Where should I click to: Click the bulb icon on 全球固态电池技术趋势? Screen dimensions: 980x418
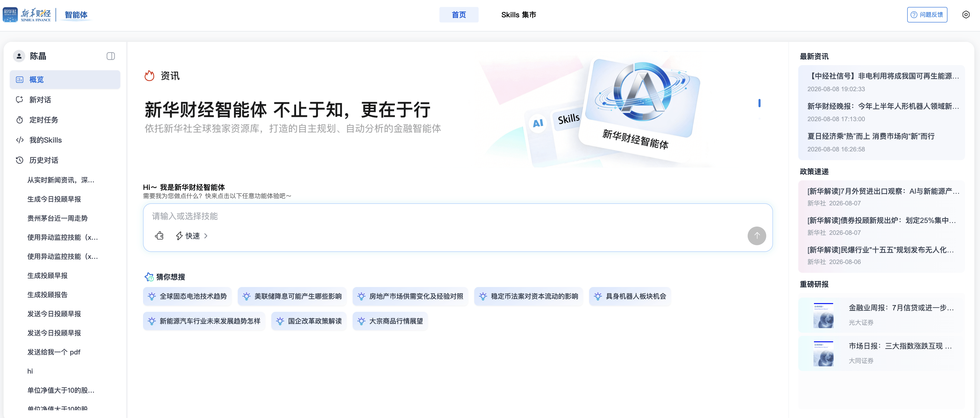point(152,296)
